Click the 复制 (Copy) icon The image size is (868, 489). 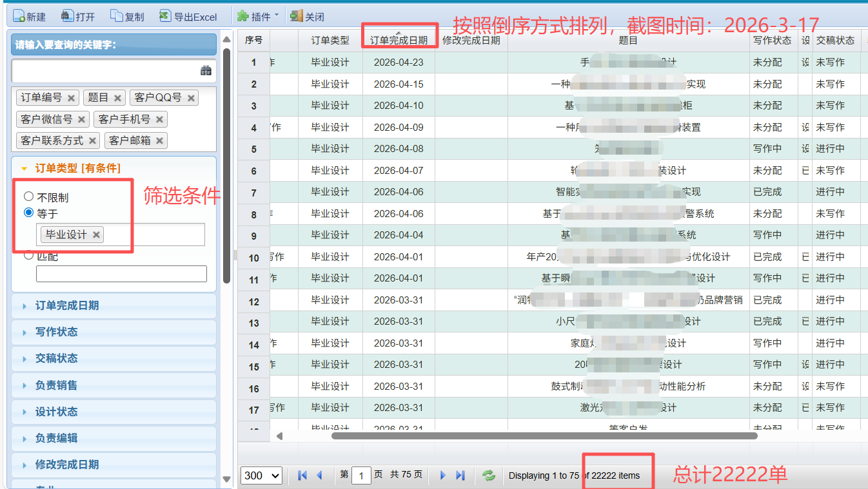point(117,16)
